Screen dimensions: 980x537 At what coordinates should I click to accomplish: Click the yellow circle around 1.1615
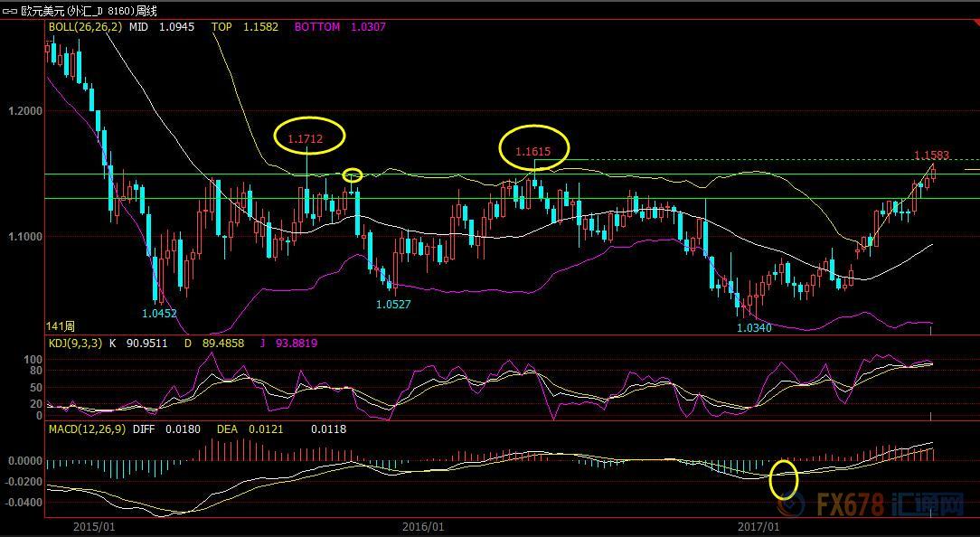(x=535, y=148)
